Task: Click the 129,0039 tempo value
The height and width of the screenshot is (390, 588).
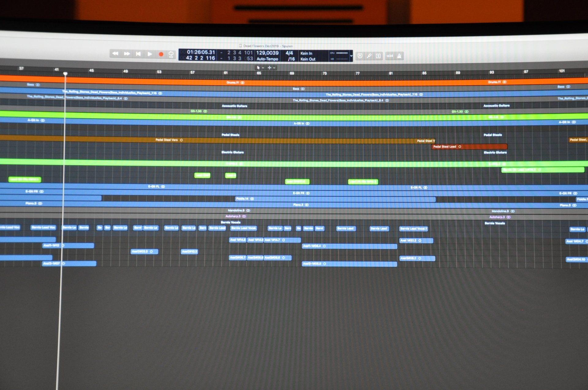Action: [x=267, y=53]
